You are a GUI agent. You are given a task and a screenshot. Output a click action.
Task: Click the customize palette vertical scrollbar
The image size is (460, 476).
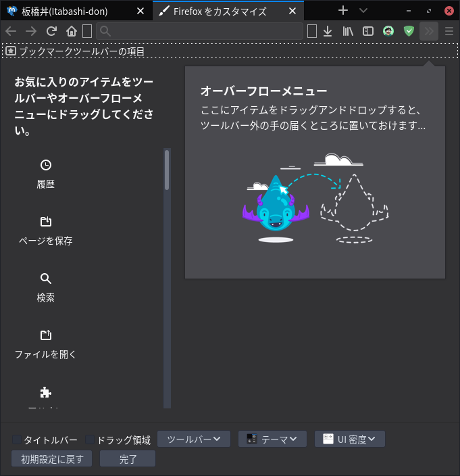tap(167, 170)
